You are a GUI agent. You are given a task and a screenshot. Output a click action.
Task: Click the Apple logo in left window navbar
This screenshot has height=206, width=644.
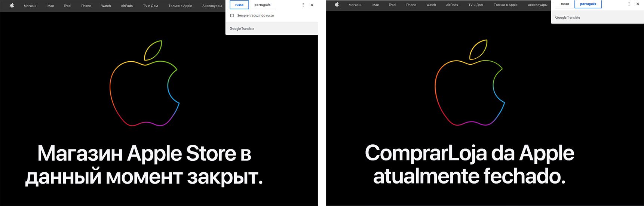[12, 6]
